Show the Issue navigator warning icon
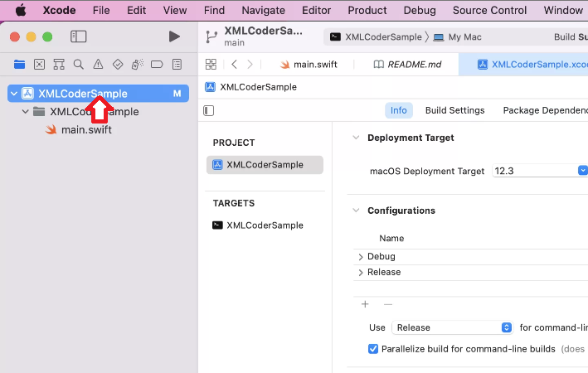 (x=98, y=64)
